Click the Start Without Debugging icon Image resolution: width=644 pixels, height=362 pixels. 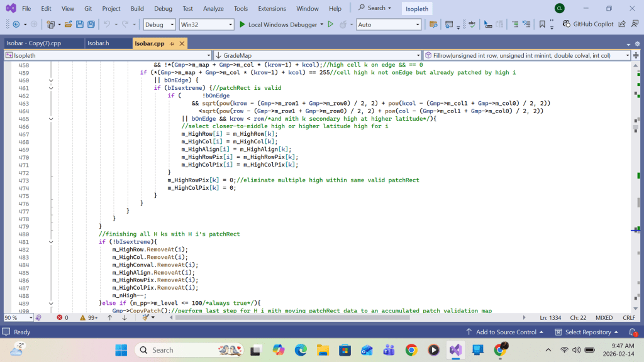(x=331, y=25)
